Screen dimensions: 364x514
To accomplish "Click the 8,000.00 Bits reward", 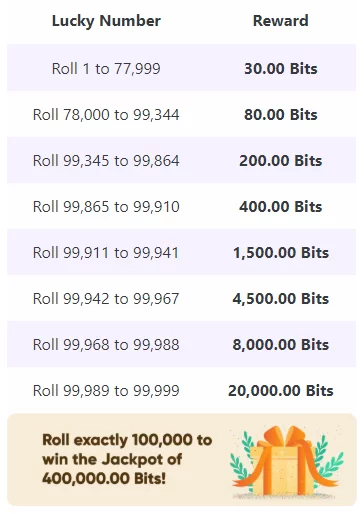I will click(281, 345).
